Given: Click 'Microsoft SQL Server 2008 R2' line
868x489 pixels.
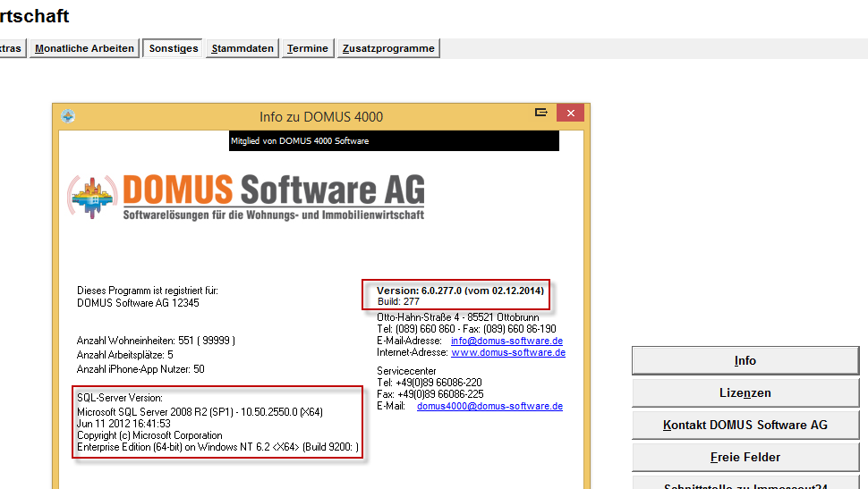Looking at the screenshot, I should 200,412.
